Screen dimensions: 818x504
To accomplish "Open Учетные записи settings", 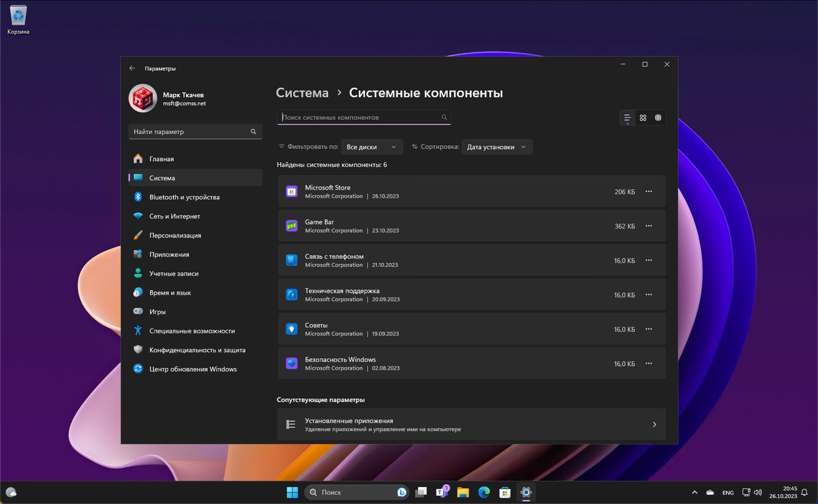I will coord(195,273).
